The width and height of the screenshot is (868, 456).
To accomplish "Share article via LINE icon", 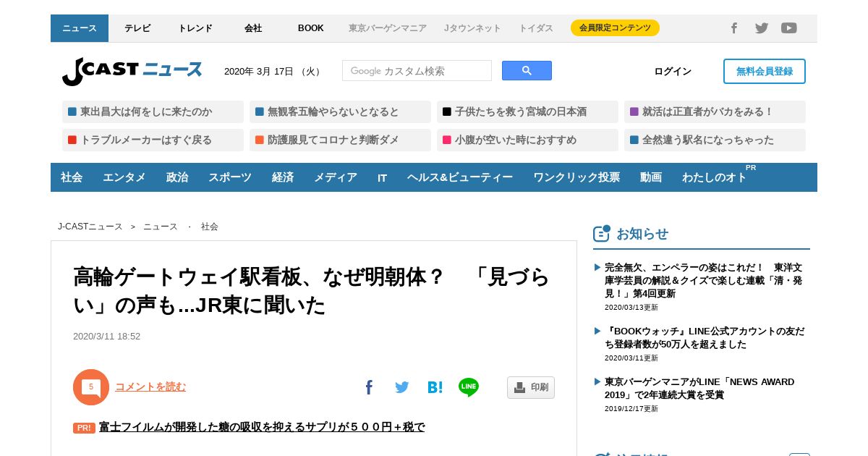I will click(469, 387).
